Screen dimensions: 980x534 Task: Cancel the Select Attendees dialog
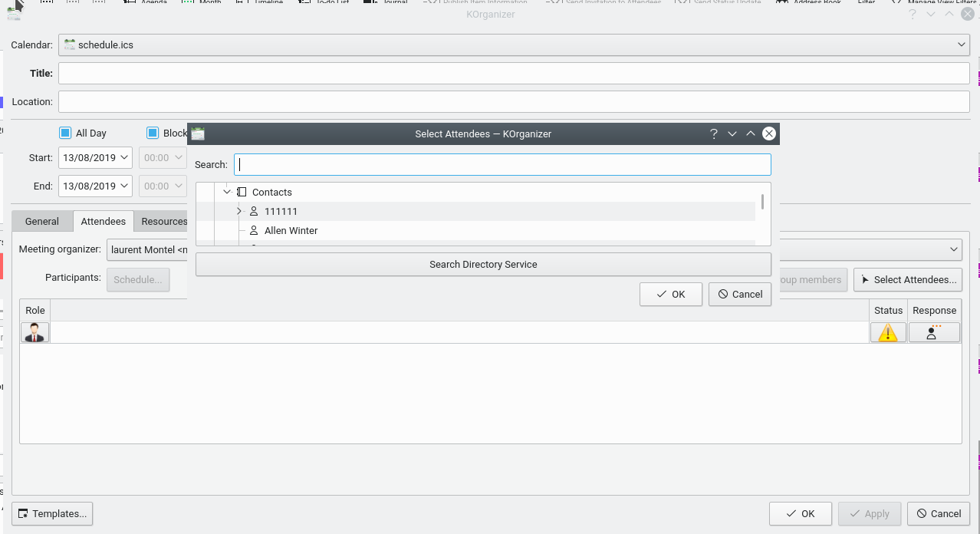[740, 295]
